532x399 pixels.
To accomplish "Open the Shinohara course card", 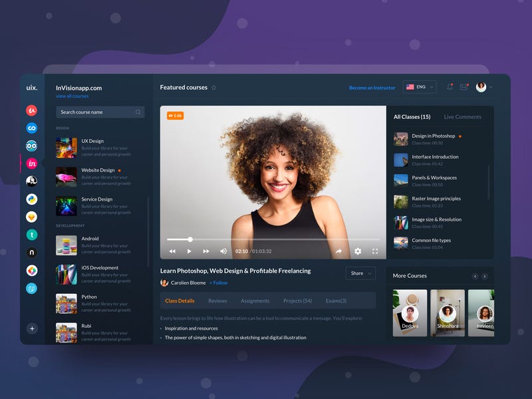I will pos(448,313).
